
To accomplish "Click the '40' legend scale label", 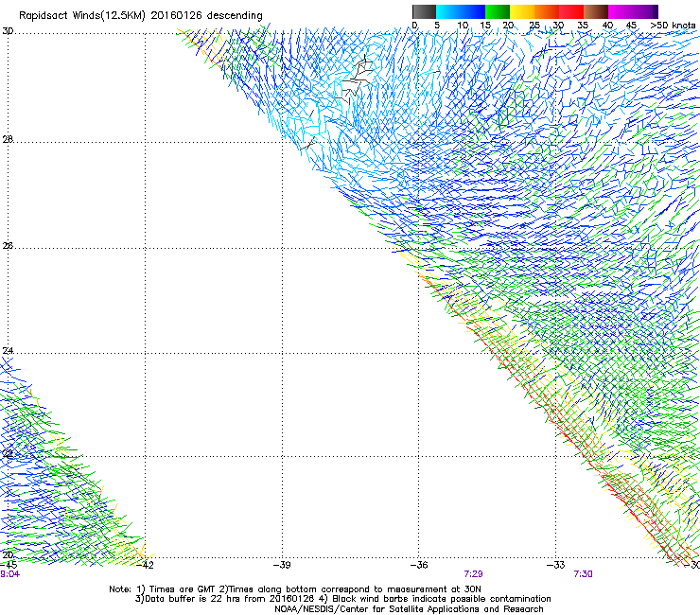I will click(x=607, y=26).
